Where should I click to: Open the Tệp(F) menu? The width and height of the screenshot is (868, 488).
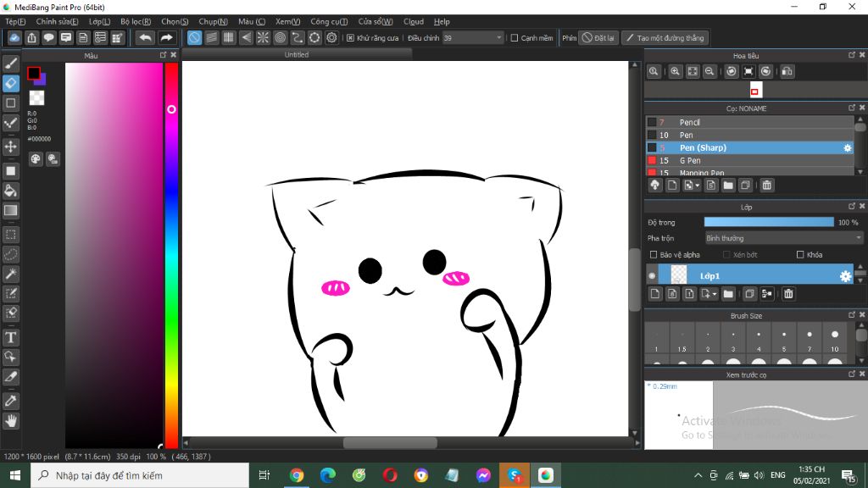pyautogui.click(x=15, y=21)
